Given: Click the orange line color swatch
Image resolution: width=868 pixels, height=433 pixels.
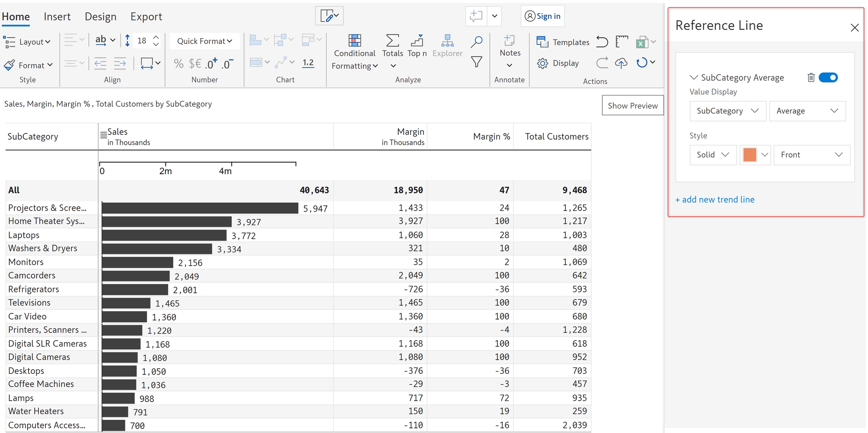Looking at the screenshot, I should tap(750, 155).
